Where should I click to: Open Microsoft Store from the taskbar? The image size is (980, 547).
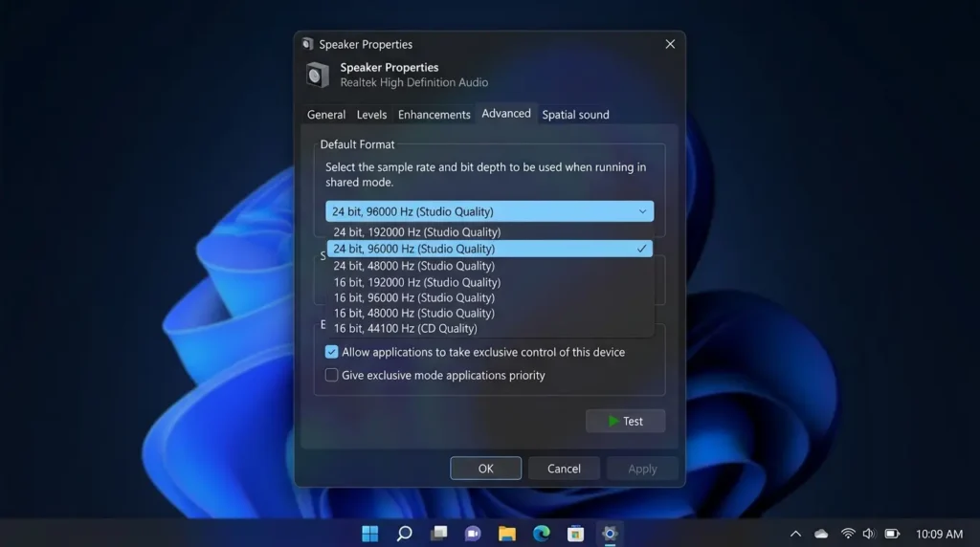pos(575,534)
